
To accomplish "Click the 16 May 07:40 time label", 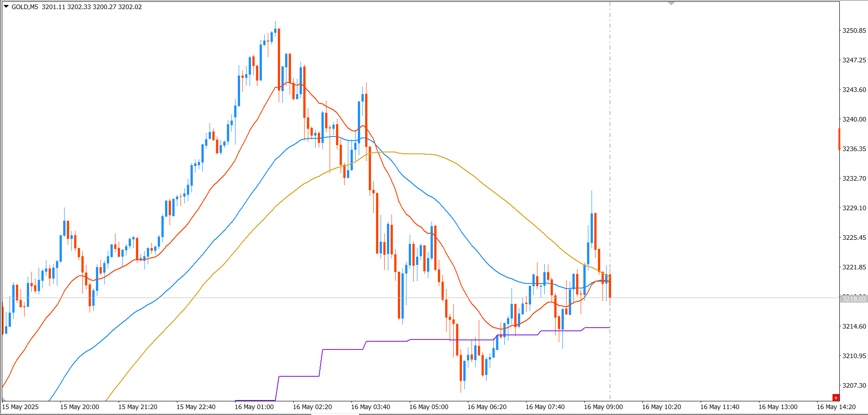I will click(545, 407).
